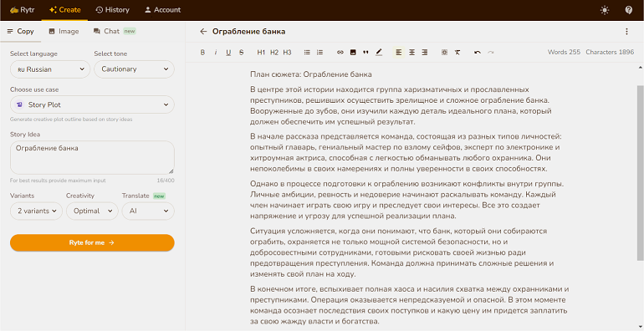The width and height of the screenshot is (644, 331).
Task: Toggle light/dark theme sun icon
Action: [605, 10]
